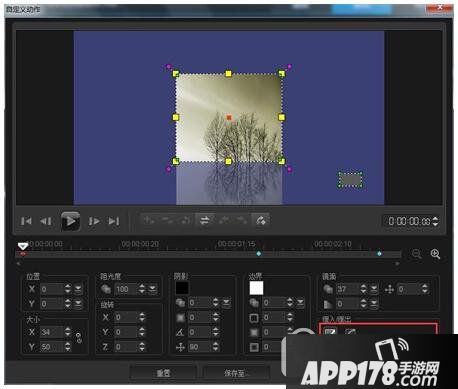458x389 pixels.
Task: Click the timecode stepper arrows
Action: tap(435, 221)
